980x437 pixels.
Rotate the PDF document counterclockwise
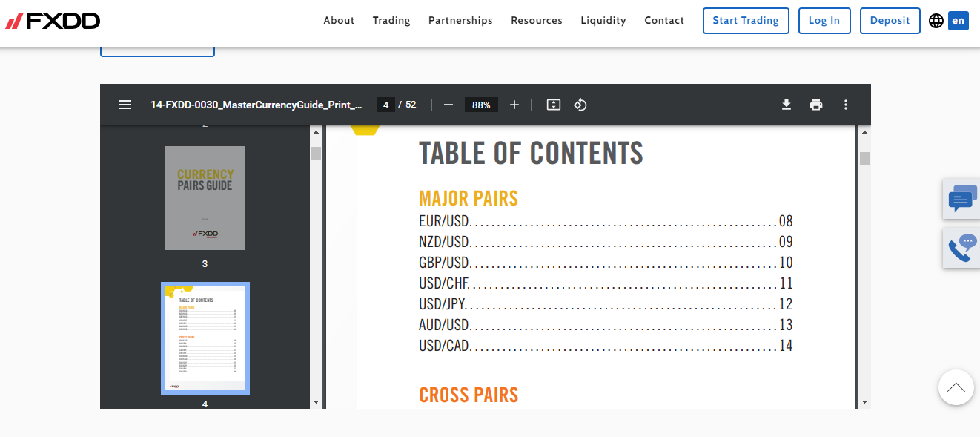pos(580,105)
